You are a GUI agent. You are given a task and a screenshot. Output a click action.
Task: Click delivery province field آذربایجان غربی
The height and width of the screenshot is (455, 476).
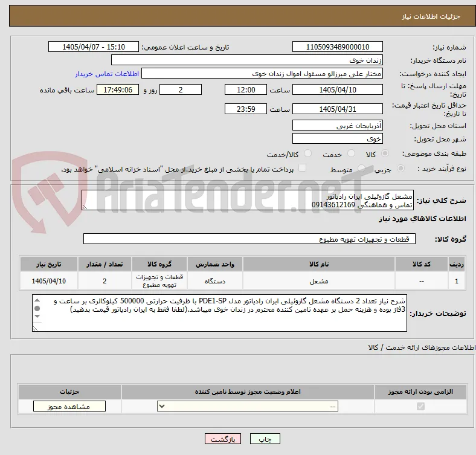[x=337, y=126]
